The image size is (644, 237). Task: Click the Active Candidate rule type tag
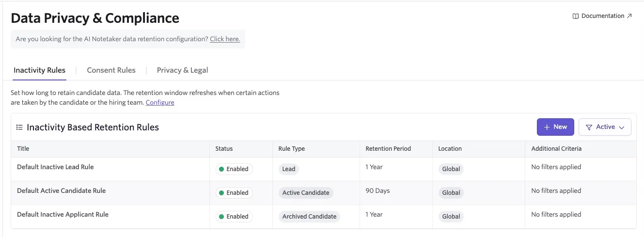click(x=306, y=193)
